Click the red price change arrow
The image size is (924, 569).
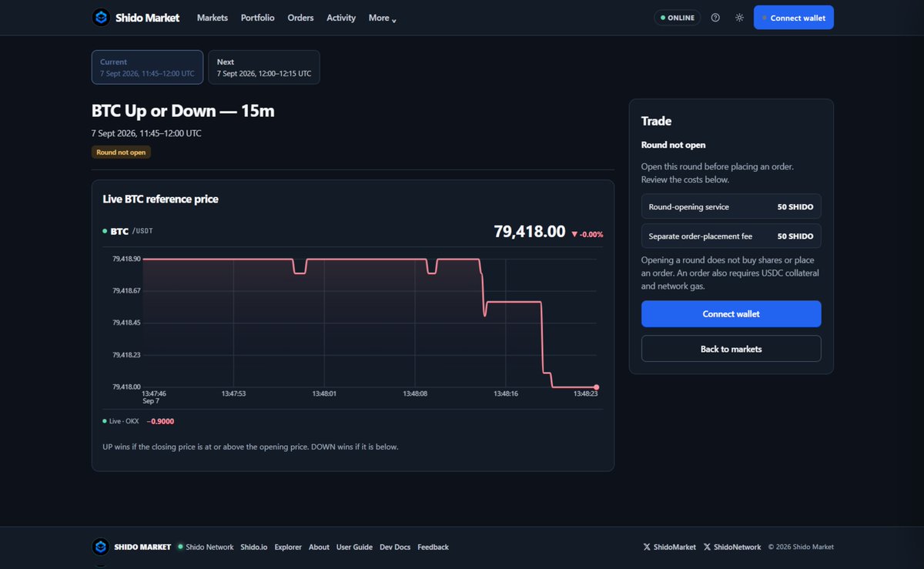[574, 234]
